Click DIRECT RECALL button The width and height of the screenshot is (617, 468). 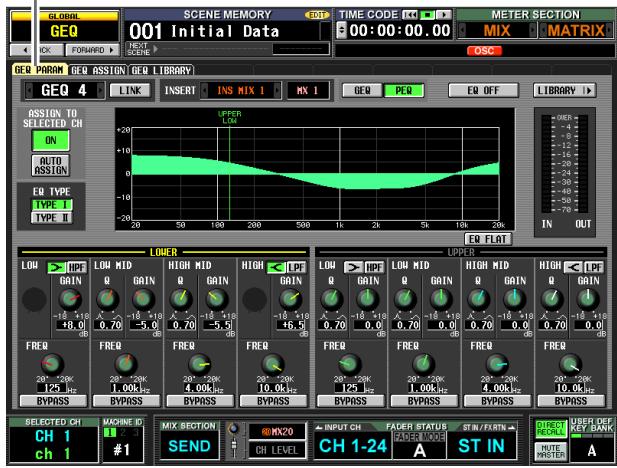pos(551,429)
